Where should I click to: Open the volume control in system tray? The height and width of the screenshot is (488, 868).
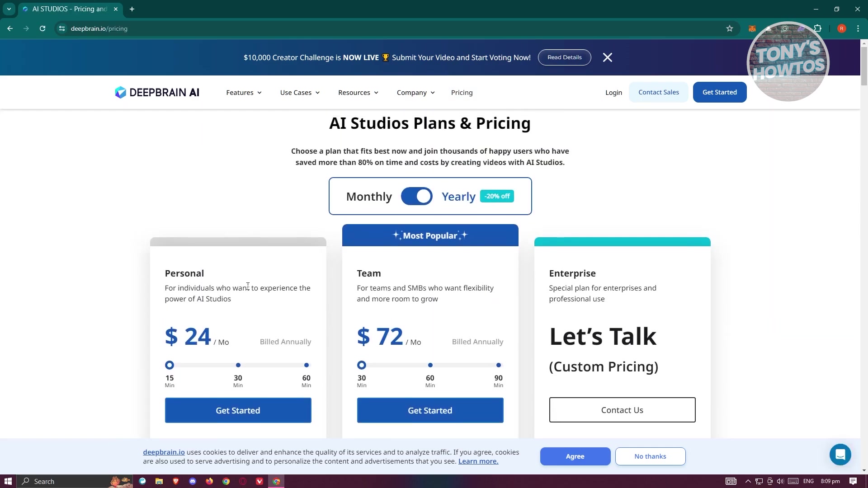[780, 481]
